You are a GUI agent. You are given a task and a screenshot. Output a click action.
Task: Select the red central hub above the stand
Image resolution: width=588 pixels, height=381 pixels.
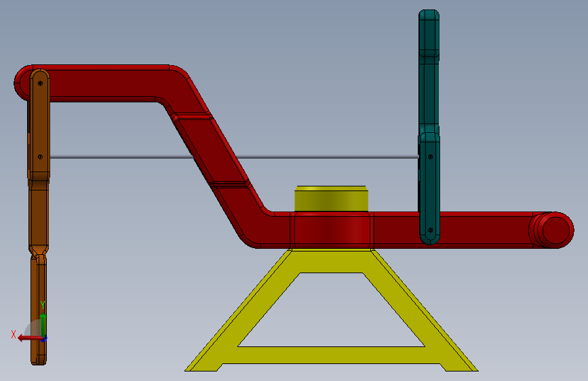point(332,230)
